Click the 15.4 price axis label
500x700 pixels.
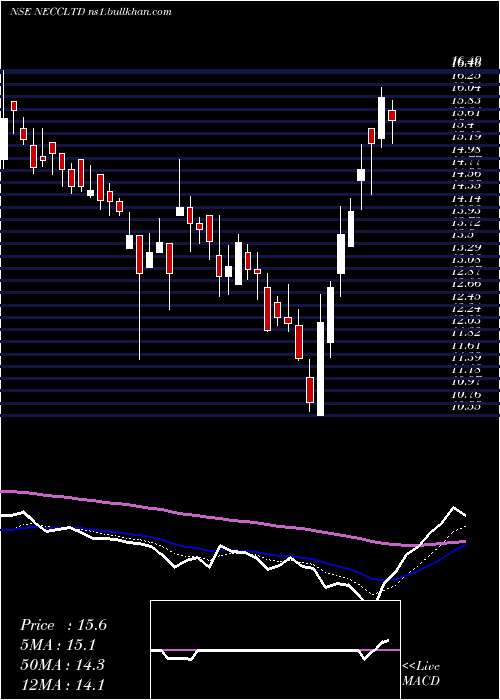[x=463, y=125]
